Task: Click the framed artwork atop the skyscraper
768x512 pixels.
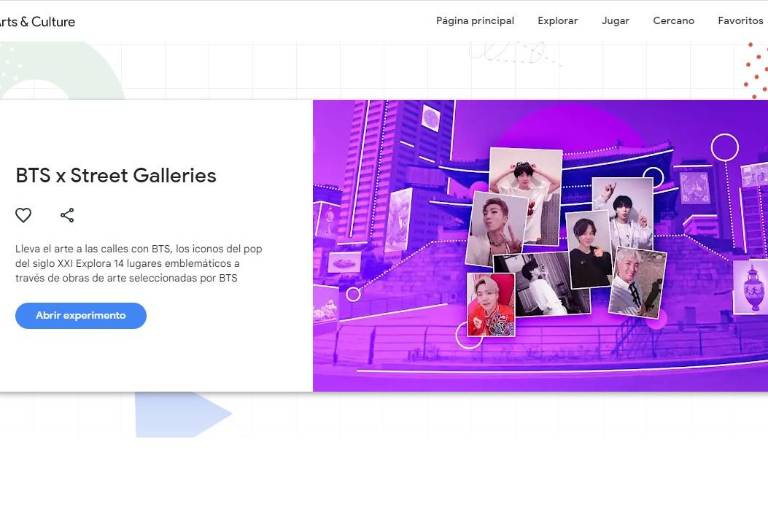Action: [x=431, y=118]
